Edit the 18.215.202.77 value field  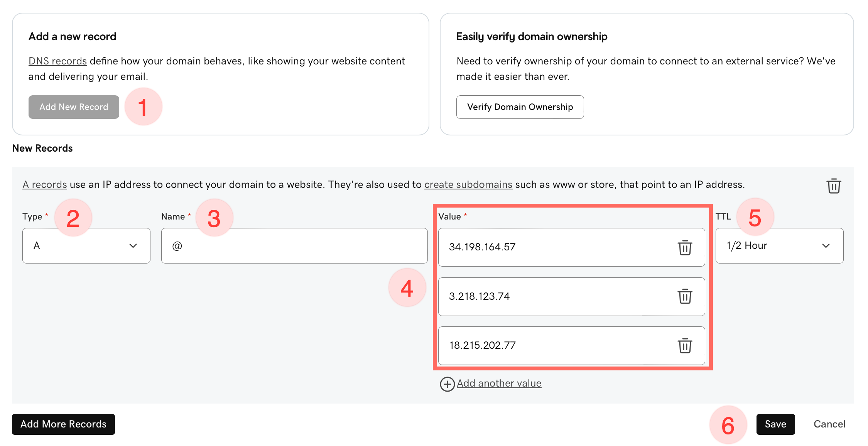pyautogui.click(x=556, y=345)
